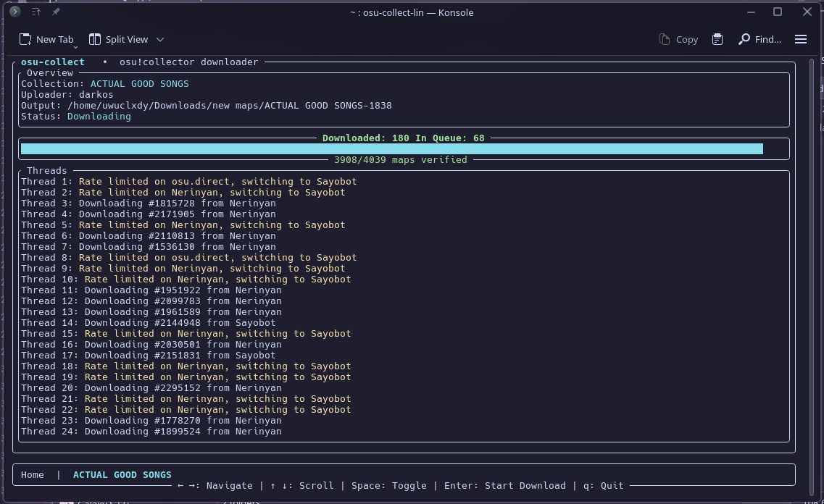Image resolution: width=824 pixels, height=504 pixels.
Task: Expand the Split View dropdown arrow
Action: point(160,39)
